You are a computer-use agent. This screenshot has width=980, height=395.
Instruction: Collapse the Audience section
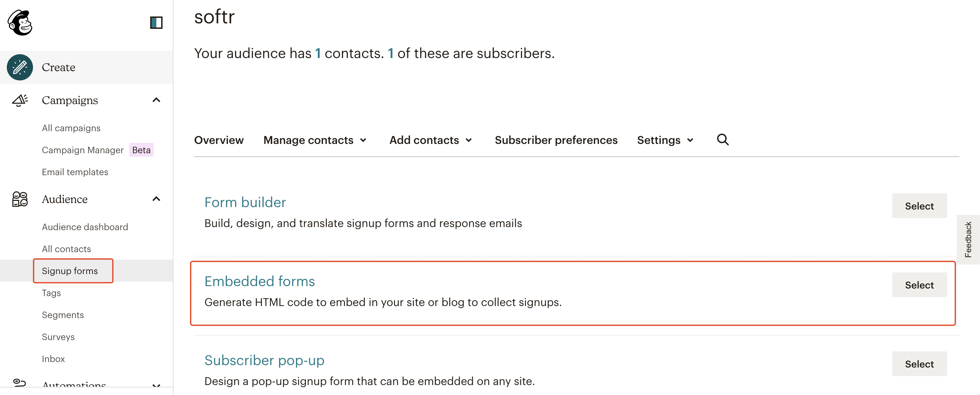pos(156,199)
